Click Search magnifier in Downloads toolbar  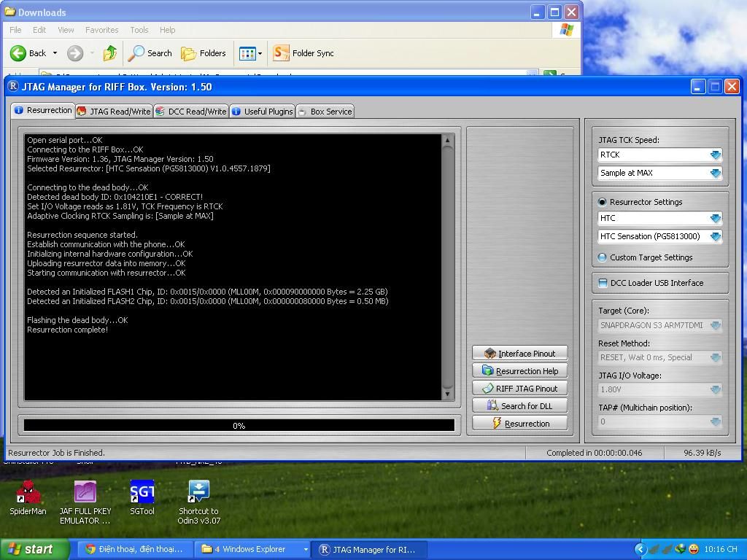pos(136,52)
